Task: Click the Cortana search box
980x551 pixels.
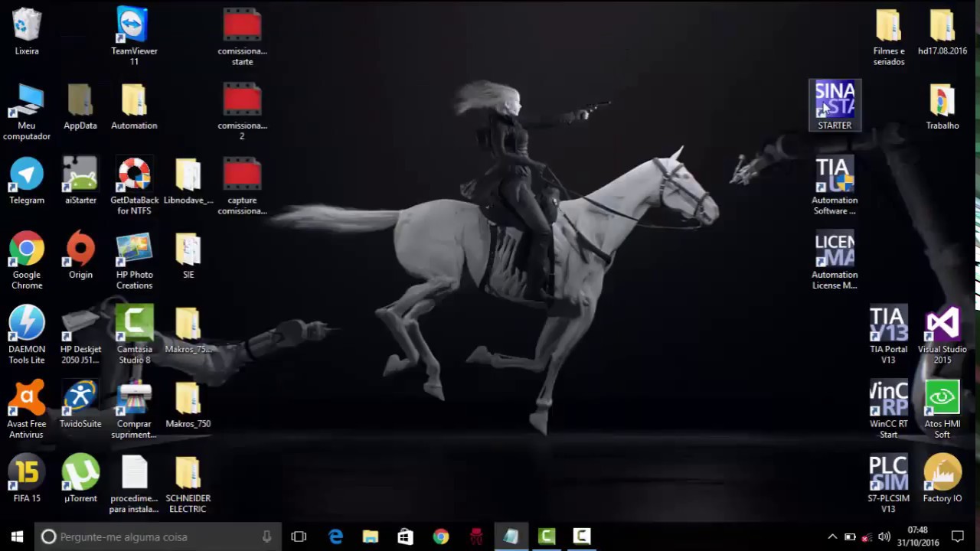Action: [x=158, y=536]
